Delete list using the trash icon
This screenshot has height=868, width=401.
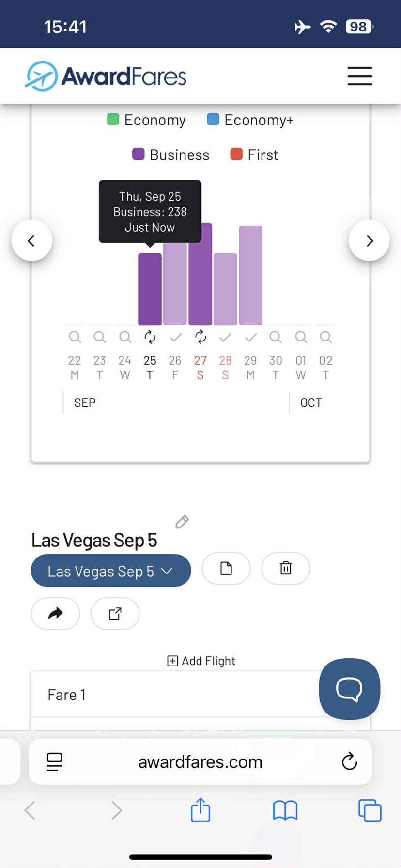tap(286, 568)
